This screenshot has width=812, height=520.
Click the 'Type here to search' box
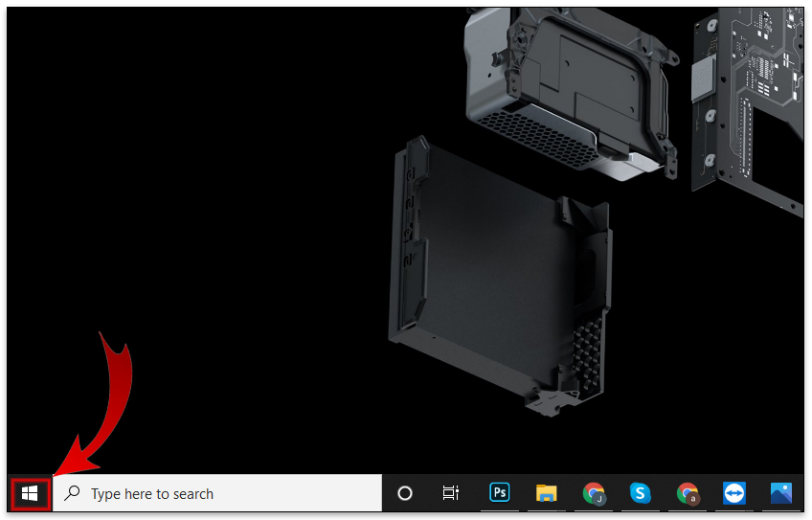click(x=217, y=493)
